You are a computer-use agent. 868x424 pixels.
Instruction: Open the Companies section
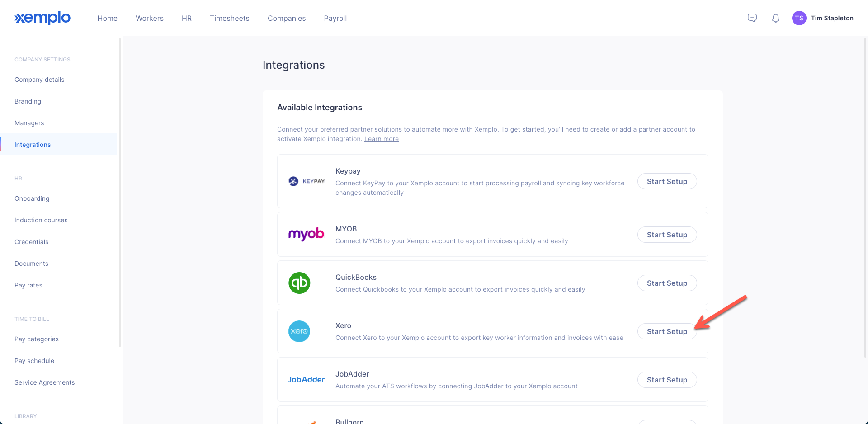(x=287, y=18)
